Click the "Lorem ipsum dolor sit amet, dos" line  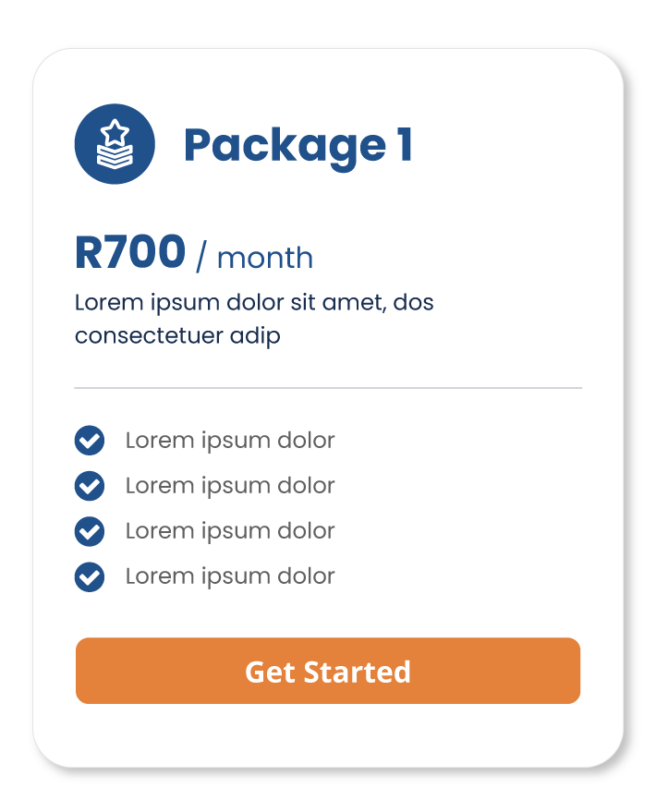coord(254,303)
